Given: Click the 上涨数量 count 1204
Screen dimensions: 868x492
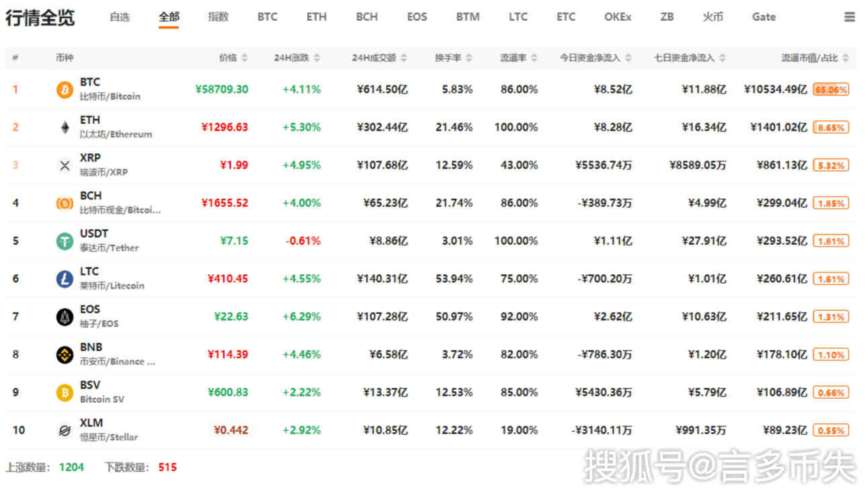Looking at the screenshot, I should coord(71,467).
